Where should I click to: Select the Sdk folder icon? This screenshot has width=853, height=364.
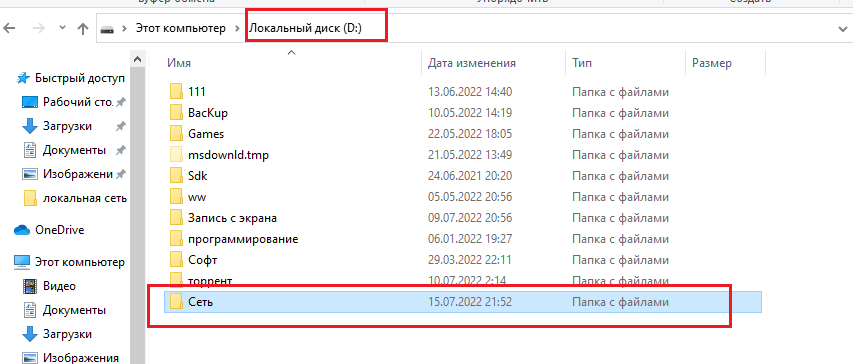(176, 176)
